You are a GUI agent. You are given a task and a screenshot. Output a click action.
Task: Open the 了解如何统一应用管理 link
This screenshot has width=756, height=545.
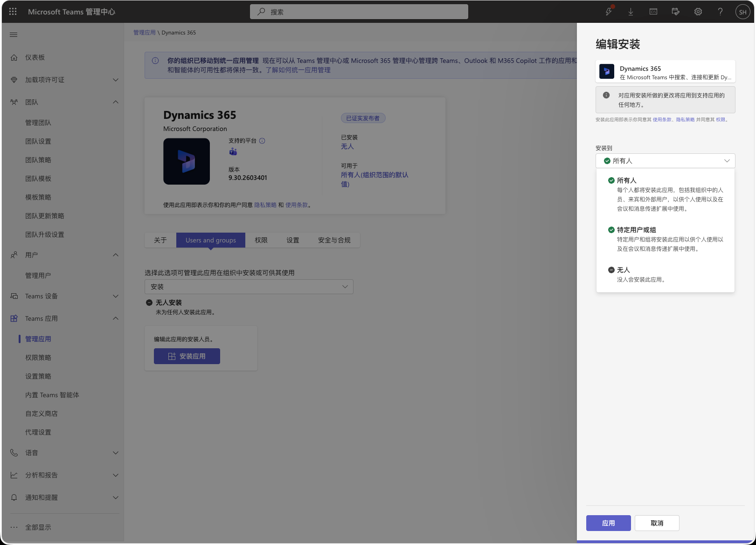click(x=298, y=70)
